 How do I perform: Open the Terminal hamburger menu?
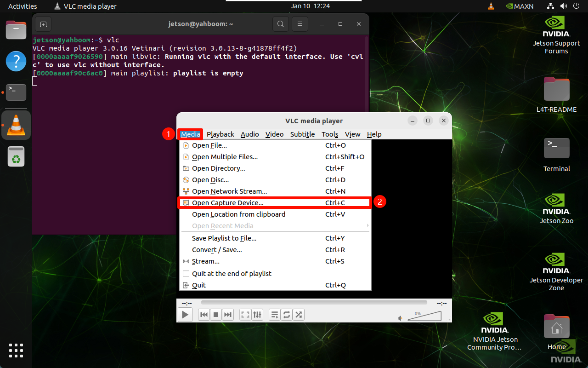[x=300, y=24]
